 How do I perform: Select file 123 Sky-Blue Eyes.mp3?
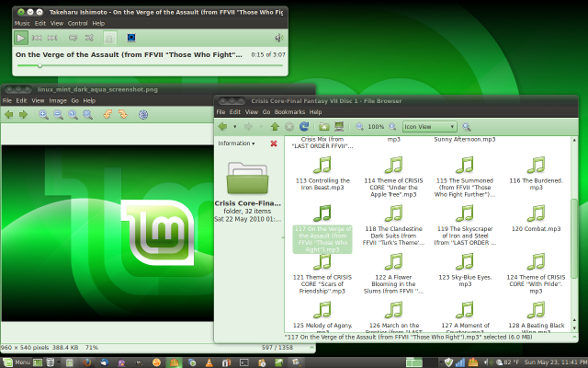coord(465,270)
